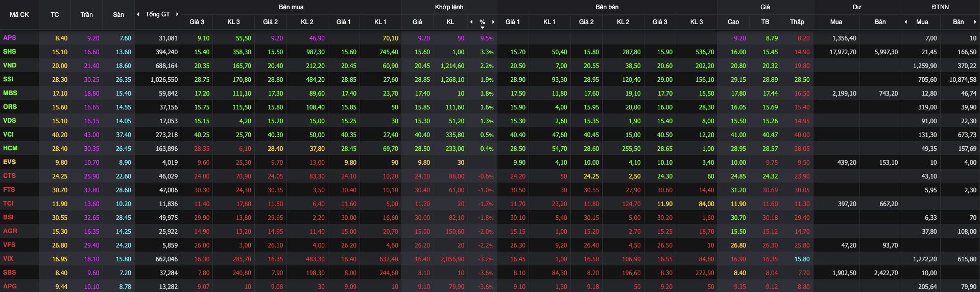
Task: Click matched price 28.50 in HCM row
Action: pos(422,149)
